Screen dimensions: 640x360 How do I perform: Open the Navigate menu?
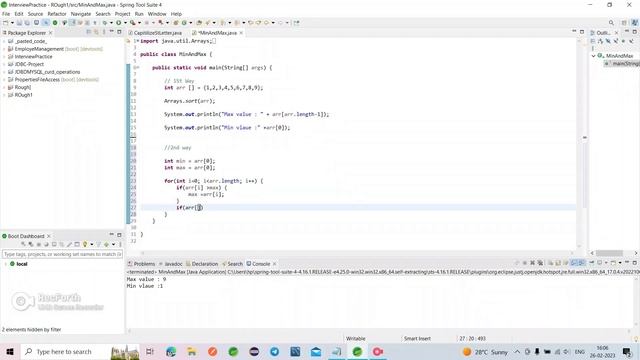tap(81, 14)
